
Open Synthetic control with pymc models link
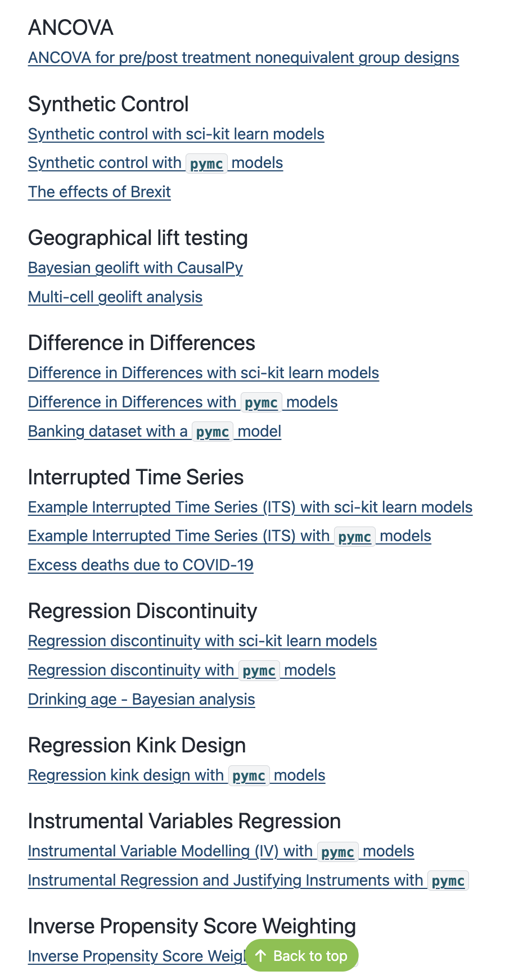click(x=155, y=163)
